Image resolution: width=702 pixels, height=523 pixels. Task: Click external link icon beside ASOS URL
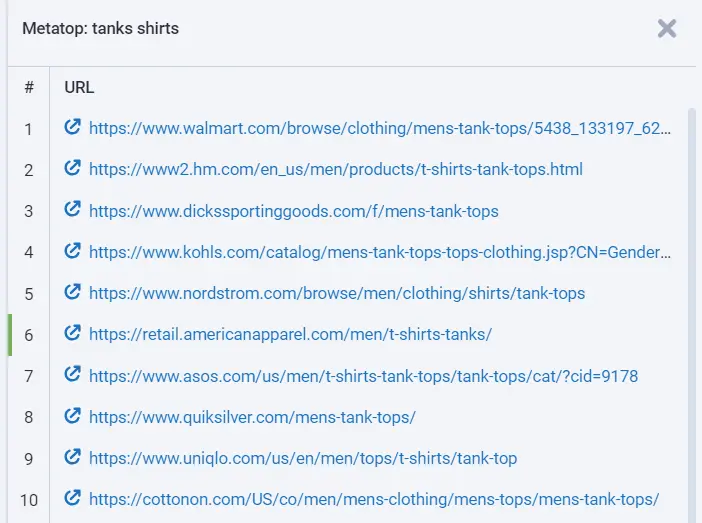(72, 375)
